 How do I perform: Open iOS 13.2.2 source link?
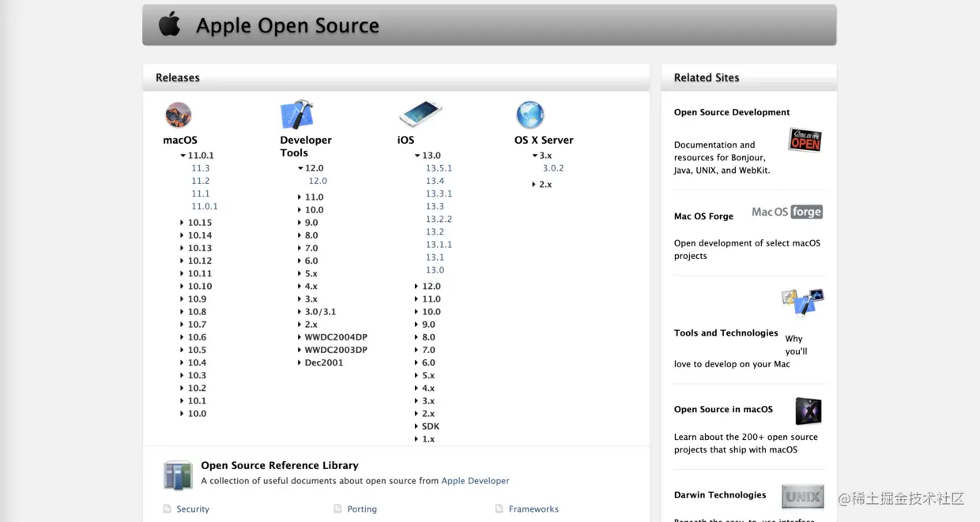point(439,219)
